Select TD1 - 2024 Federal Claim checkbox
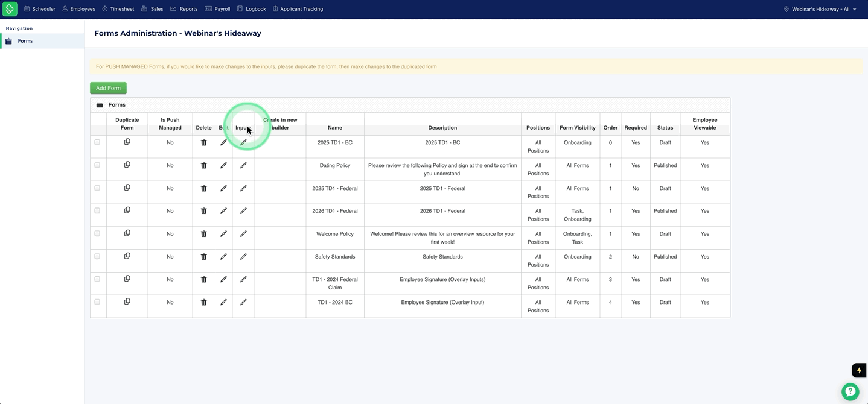The width and height of the screenshot is (868, 404). point(97,279)
